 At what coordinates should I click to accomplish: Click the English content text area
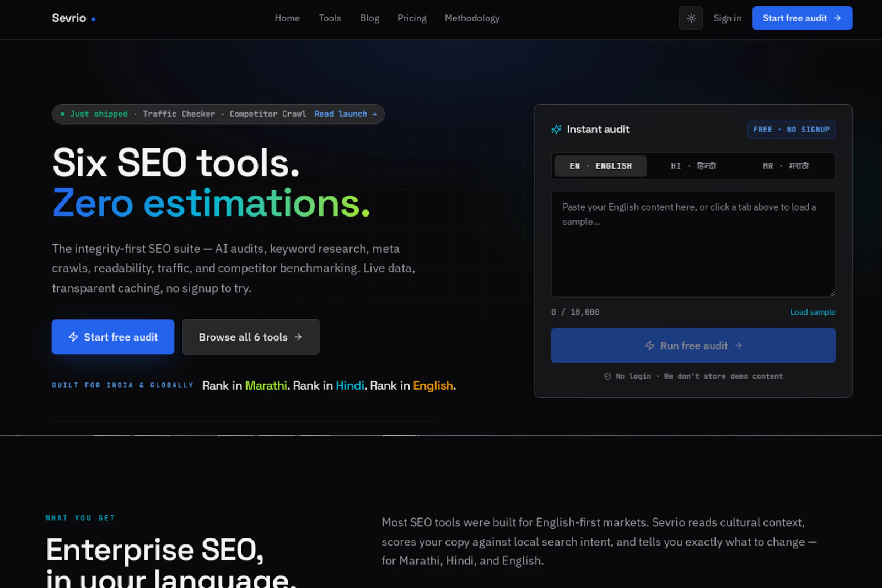[693, 244]
